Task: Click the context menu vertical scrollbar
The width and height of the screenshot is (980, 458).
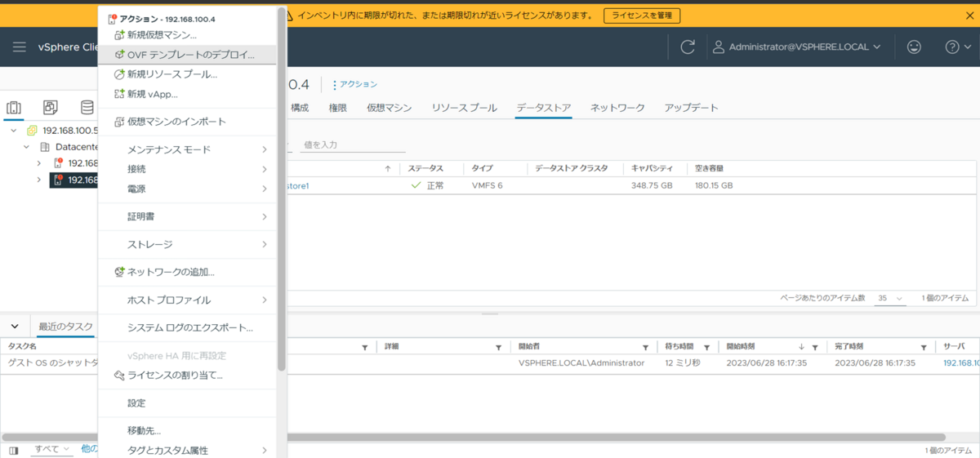Action: pos(282,189)
